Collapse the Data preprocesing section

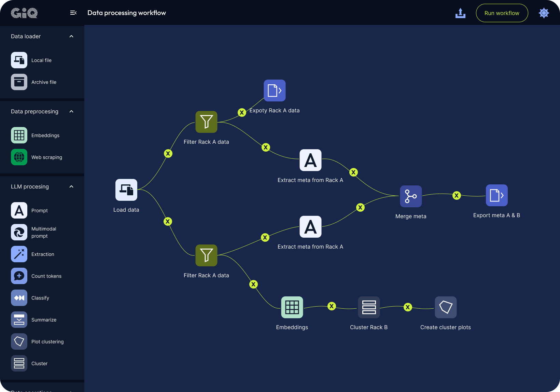pyautogui.click(x=71, y=111)
